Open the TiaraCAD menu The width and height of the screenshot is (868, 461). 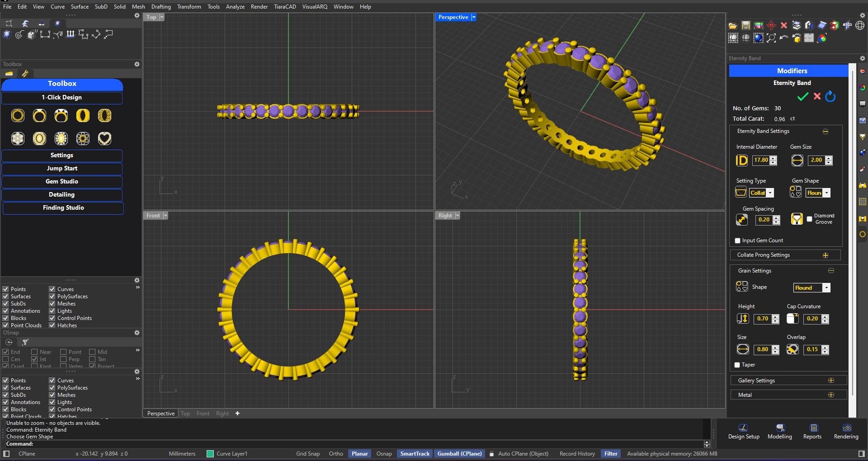point(285,7)
